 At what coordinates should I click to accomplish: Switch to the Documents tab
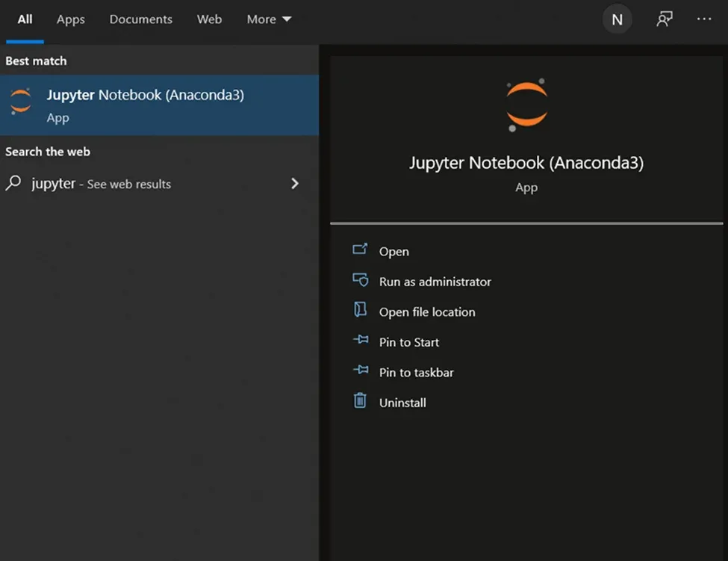140,19
